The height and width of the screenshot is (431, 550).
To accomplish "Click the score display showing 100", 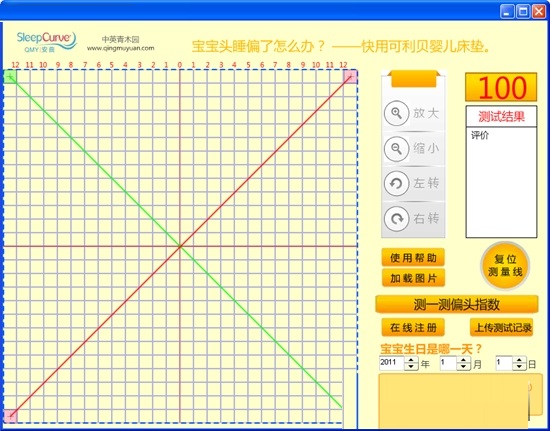I will click(x=501, y=87).
